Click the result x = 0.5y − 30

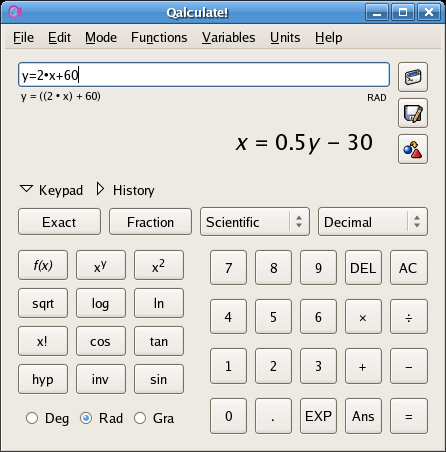pos(304,143)
